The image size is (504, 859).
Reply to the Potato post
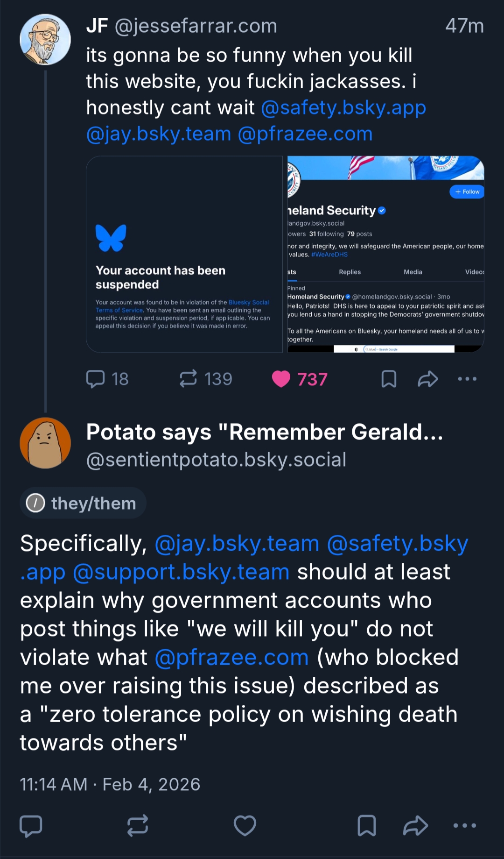point(31,825)
